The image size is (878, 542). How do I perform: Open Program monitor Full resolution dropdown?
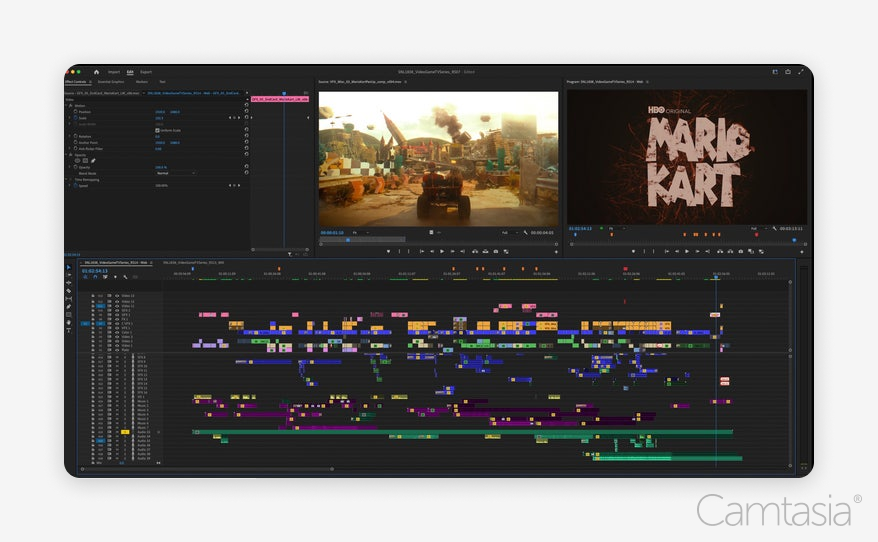coord(759,228)
